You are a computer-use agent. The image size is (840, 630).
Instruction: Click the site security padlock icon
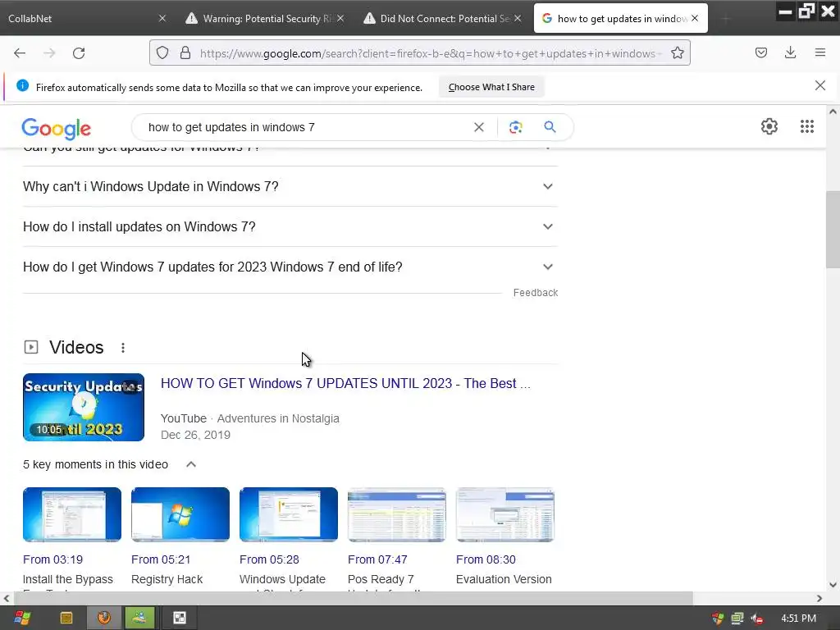[x=185, y=53]
